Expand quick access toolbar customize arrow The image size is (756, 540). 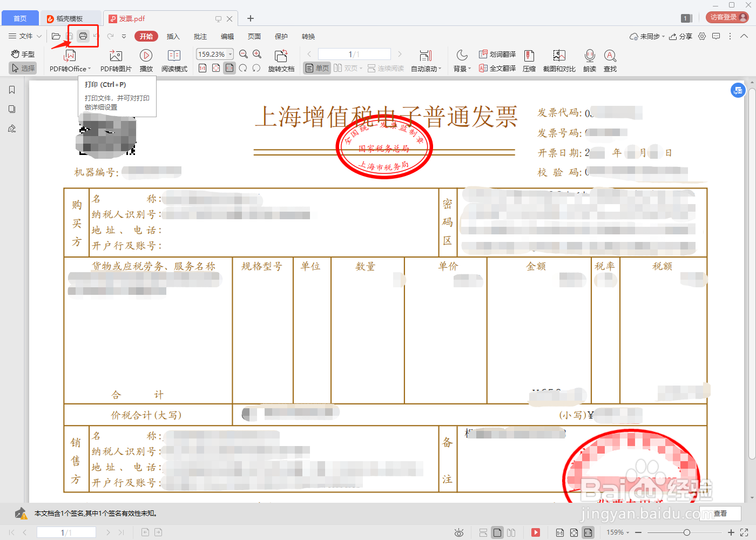point(124,36)
